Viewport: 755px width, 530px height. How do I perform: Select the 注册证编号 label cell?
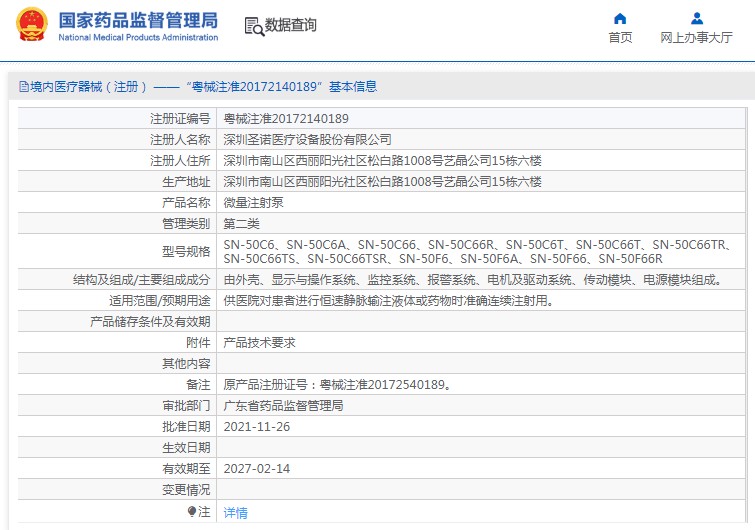[180, 118]
